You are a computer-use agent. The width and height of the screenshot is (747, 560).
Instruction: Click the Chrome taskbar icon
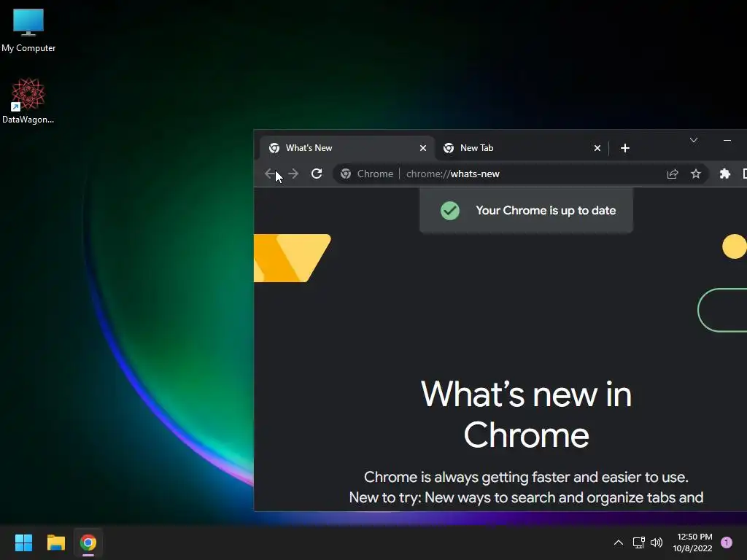coord(88,542)
